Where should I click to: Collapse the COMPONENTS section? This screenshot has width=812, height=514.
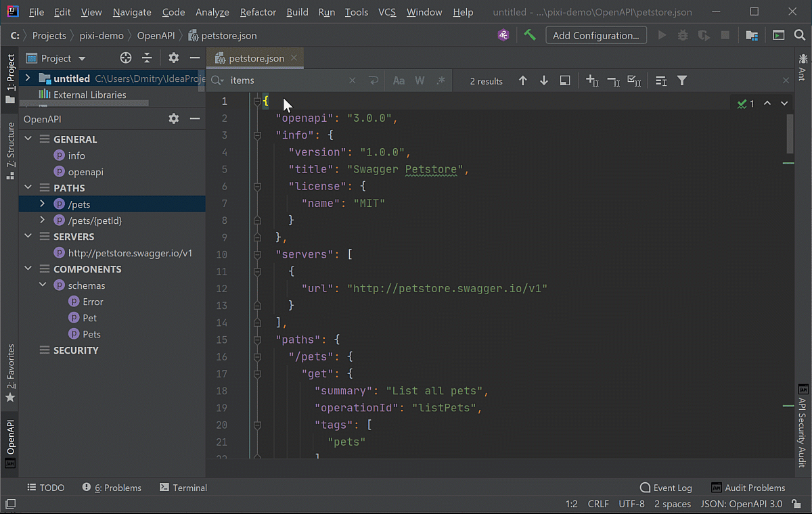pos(28,269)
